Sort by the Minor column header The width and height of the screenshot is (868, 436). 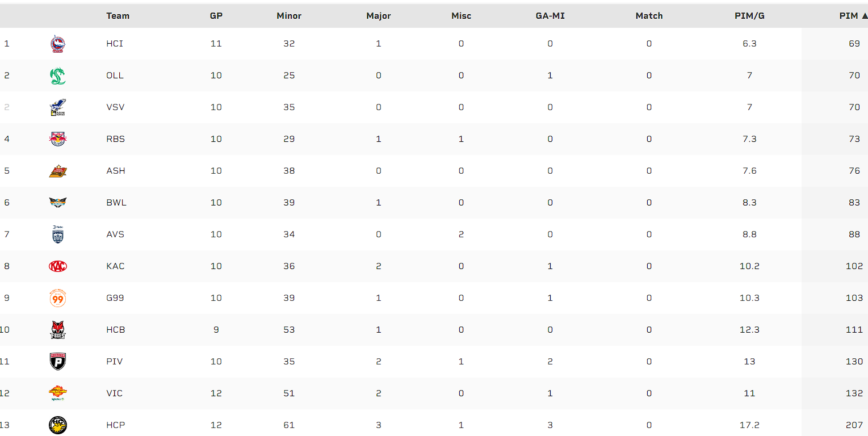(289, 16)
